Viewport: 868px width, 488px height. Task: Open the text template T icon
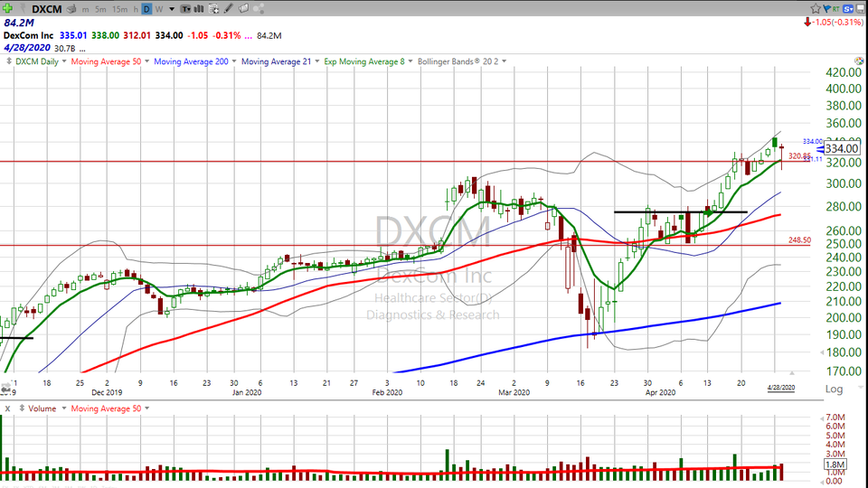coord(185,9)
